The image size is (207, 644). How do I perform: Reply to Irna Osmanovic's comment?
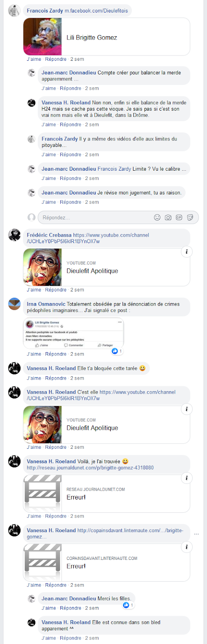(56, 354)
